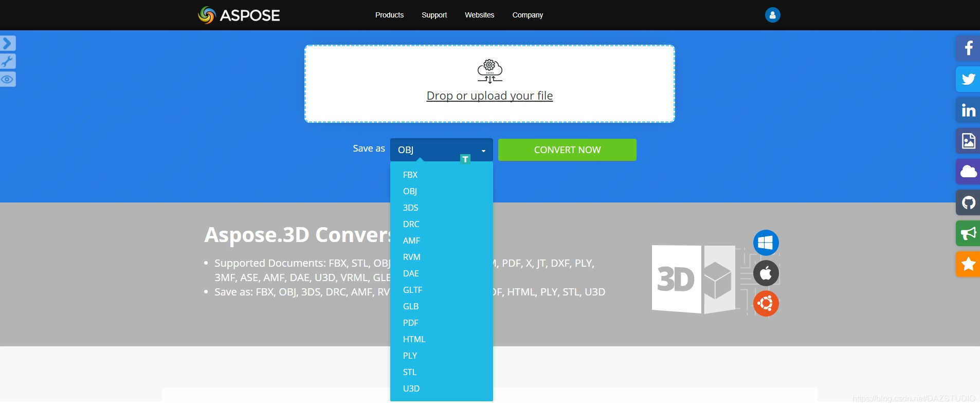This screenshot has width=980, height=408.
Task: Click the orange star bookmark icon
Action: (x=968, y=264)
